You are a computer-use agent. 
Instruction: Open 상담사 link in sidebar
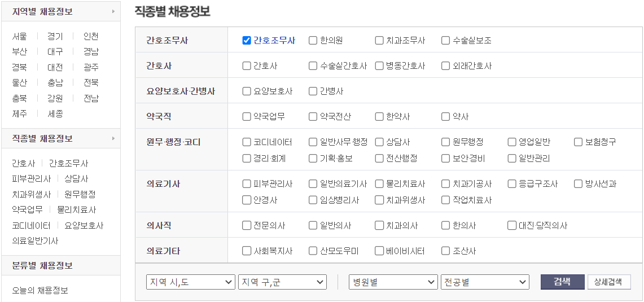point(76,179)
